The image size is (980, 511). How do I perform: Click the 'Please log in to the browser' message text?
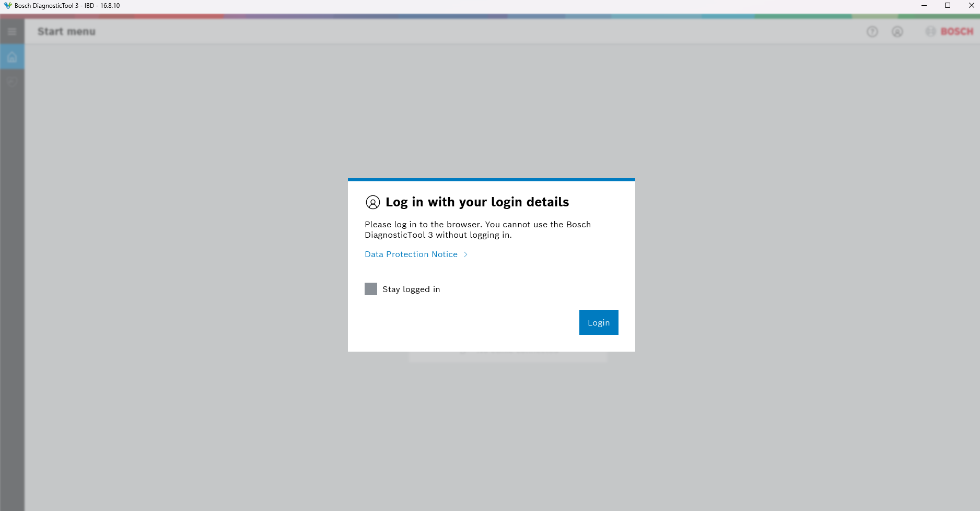(x=478, y=230)
